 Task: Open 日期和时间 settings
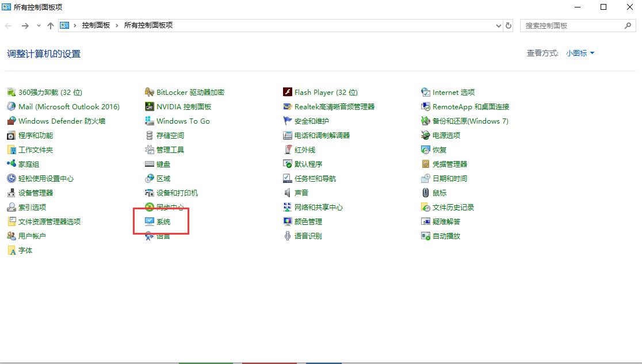coord(450,178)
